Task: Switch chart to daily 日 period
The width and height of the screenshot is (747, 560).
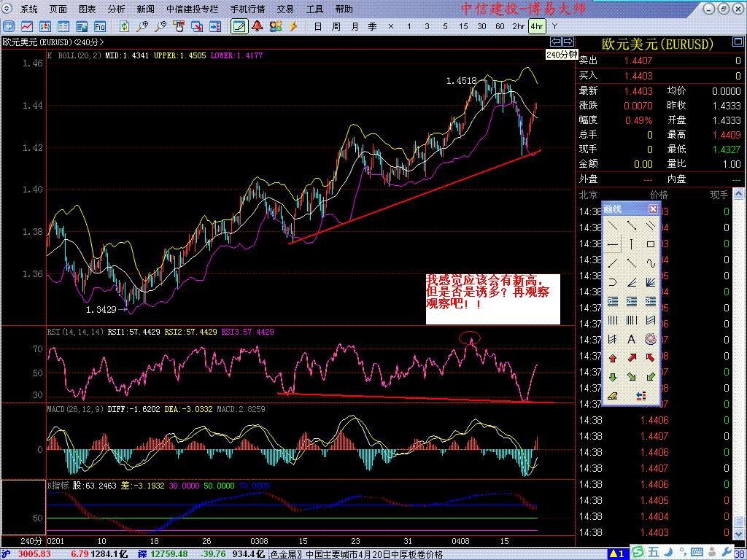Action: tap(318, 27)
